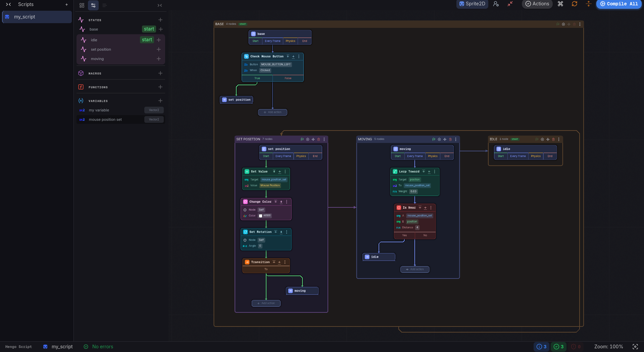The width and height of the screenshot is (644, 352).
Task: Click the Functions f icon
Action: [81, 87]
